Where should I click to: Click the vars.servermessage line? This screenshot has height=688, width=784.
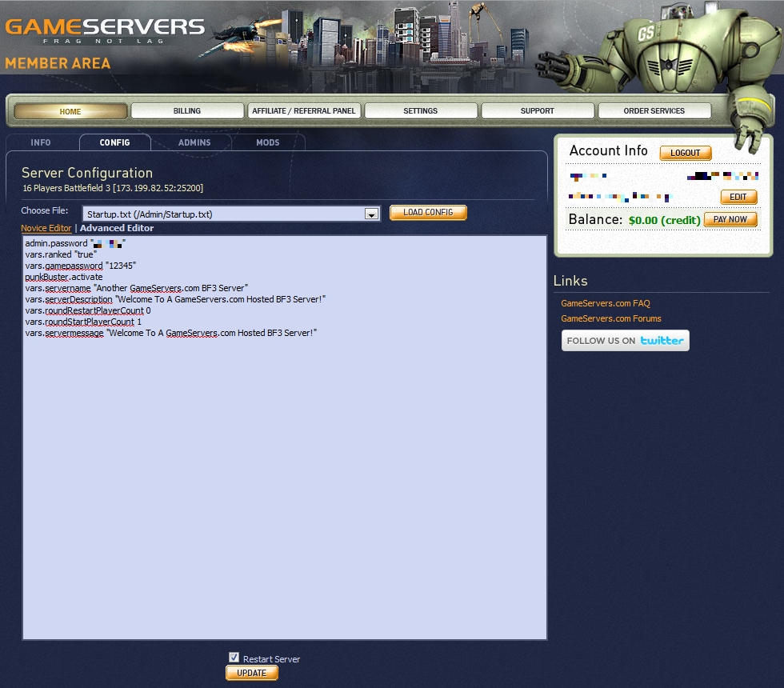(x=171, y=333)
